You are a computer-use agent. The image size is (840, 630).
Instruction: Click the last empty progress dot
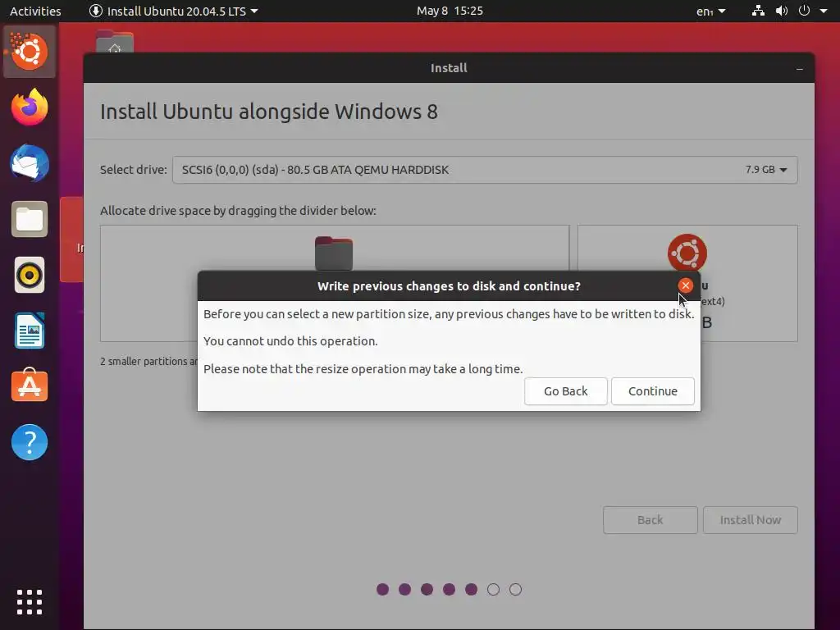(x=515, y=589)
